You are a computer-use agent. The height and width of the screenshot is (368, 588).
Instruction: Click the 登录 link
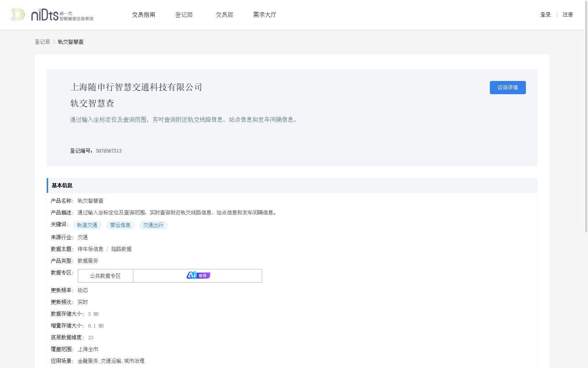[x=545, y=15]
